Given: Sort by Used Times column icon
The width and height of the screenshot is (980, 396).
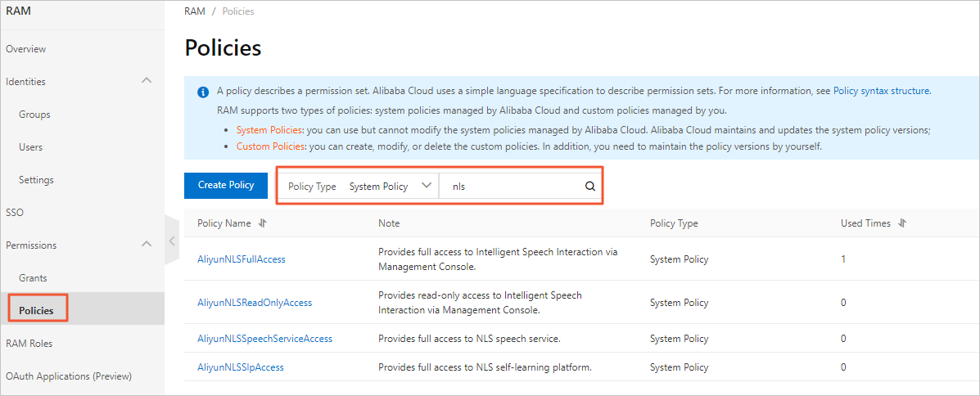Looking at the screenshot, I should pos(902,223).
